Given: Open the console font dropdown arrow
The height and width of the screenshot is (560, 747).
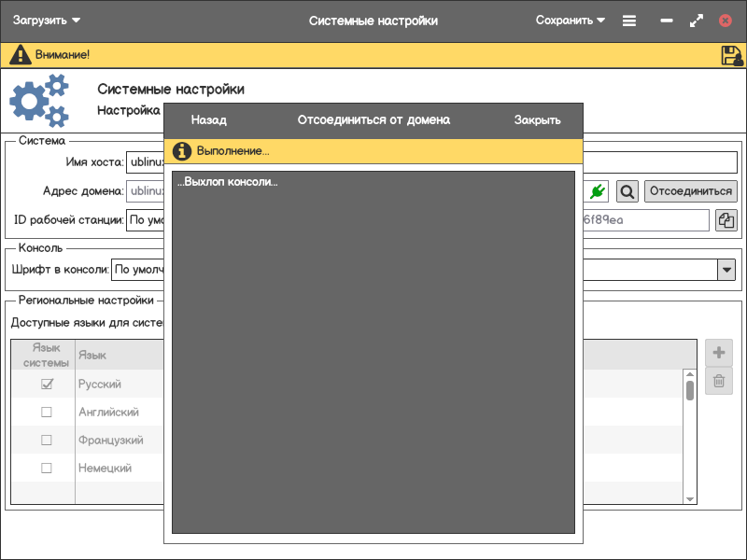Looking at the screenshot, I should pos(726,271).
